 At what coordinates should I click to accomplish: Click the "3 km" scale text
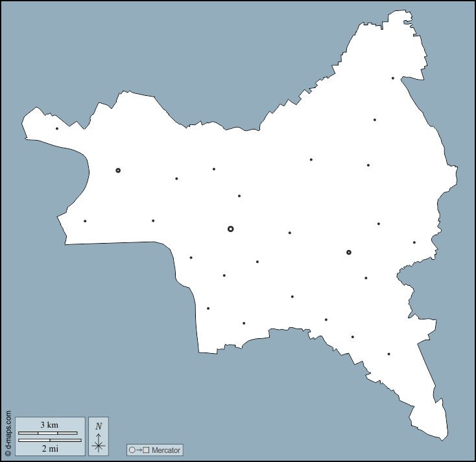click(49, 425)
